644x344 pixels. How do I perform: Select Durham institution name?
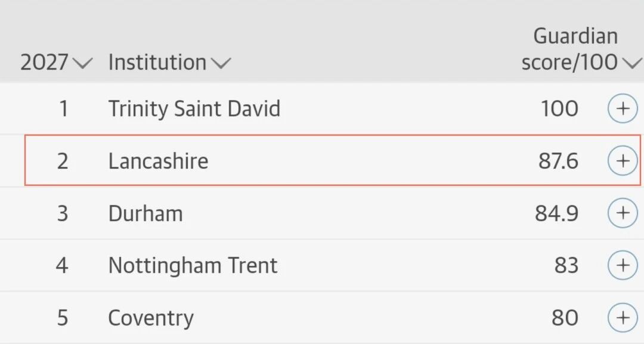click(x=145, y=213)
